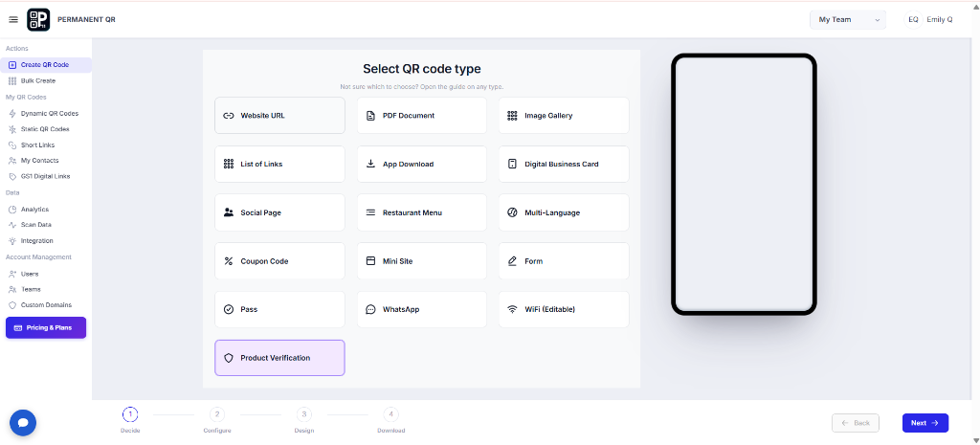This screenshot has height=445, width=980.
Task: Click the Back button
Action: click(x=856, y=423)
